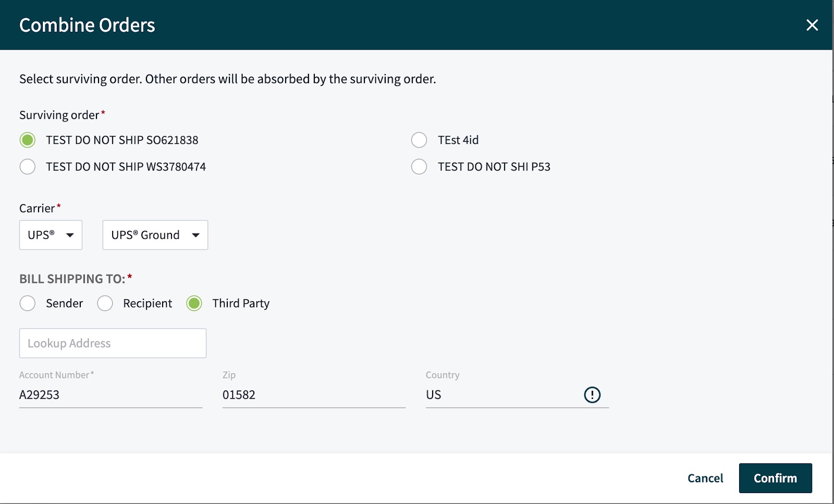Set billing to Sender
The image size is (834, 504).
tap(27, 303)
